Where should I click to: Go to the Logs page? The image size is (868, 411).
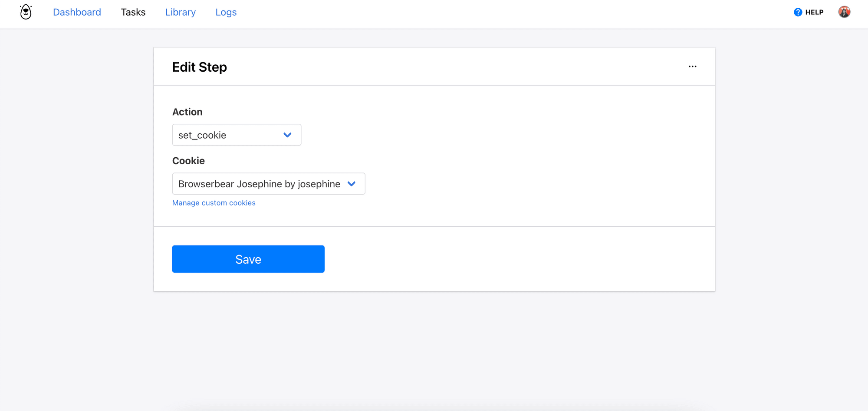225,12
